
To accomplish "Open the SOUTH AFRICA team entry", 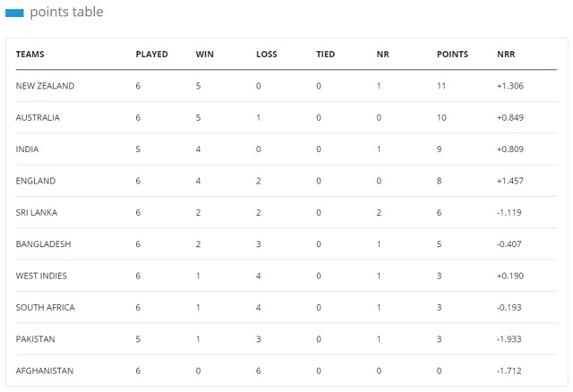I will tap(45, 308).
